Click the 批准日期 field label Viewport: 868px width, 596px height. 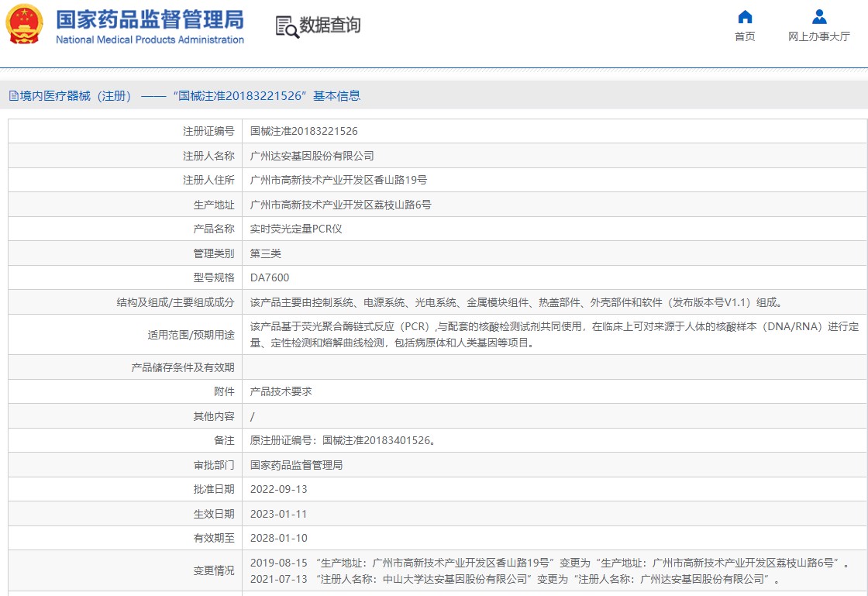point(214,490)
